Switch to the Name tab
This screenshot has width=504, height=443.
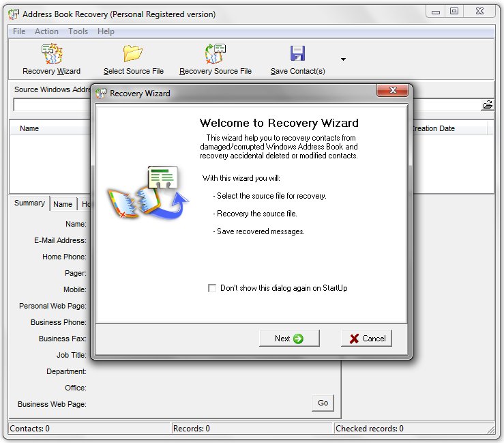pos(63,204)
